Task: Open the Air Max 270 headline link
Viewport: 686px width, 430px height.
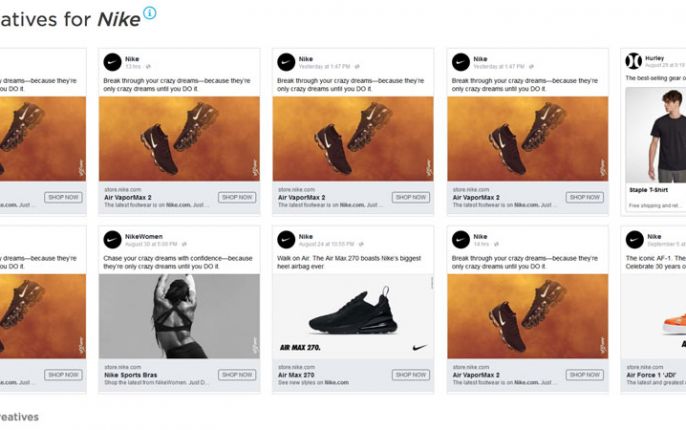Action: point(297,374)
